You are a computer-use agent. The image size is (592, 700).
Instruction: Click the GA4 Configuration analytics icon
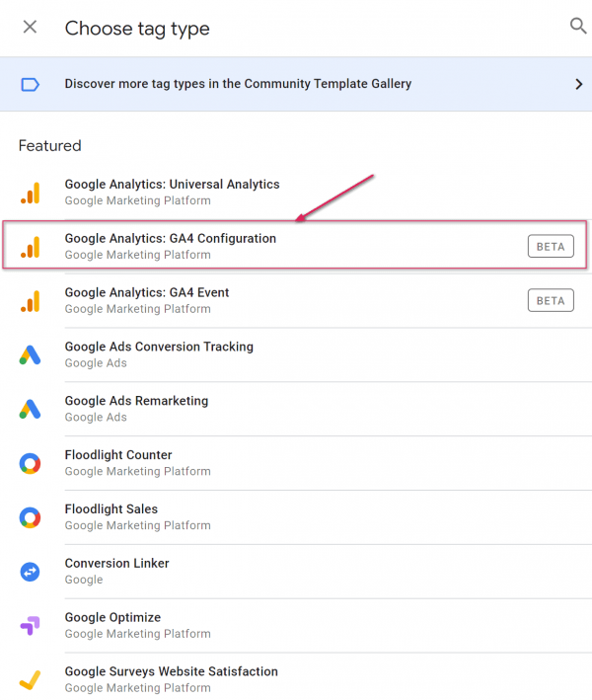(x=31, y=247)
